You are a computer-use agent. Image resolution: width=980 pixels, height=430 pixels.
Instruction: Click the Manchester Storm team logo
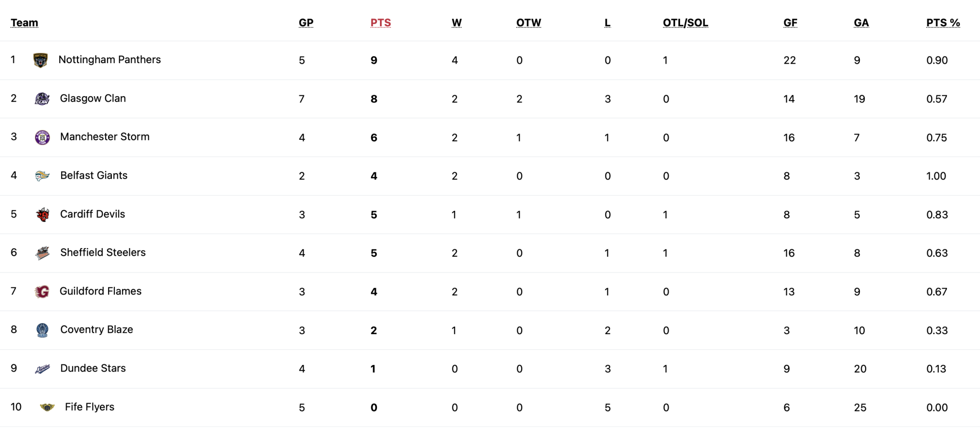pyautogui.click(x=42, y=137)
